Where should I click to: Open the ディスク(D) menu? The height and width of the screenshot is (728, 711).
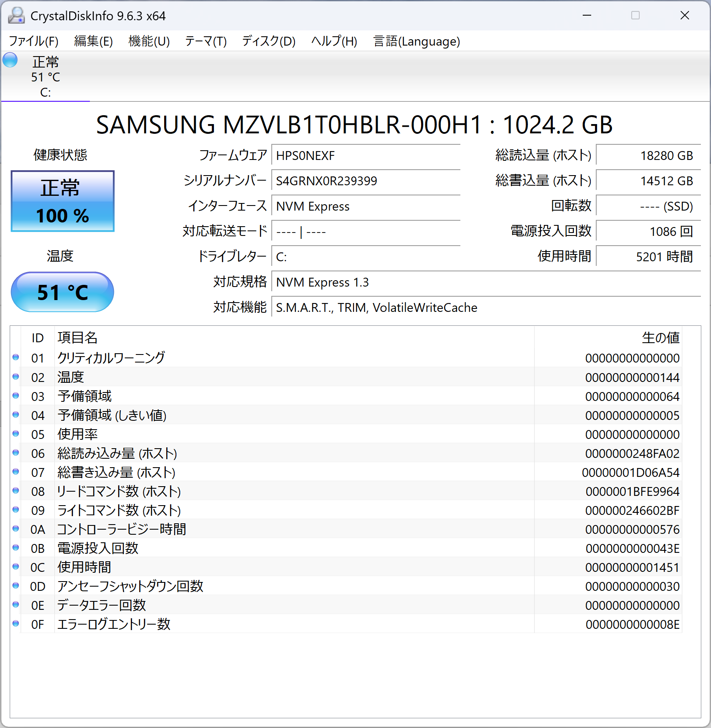269,41
